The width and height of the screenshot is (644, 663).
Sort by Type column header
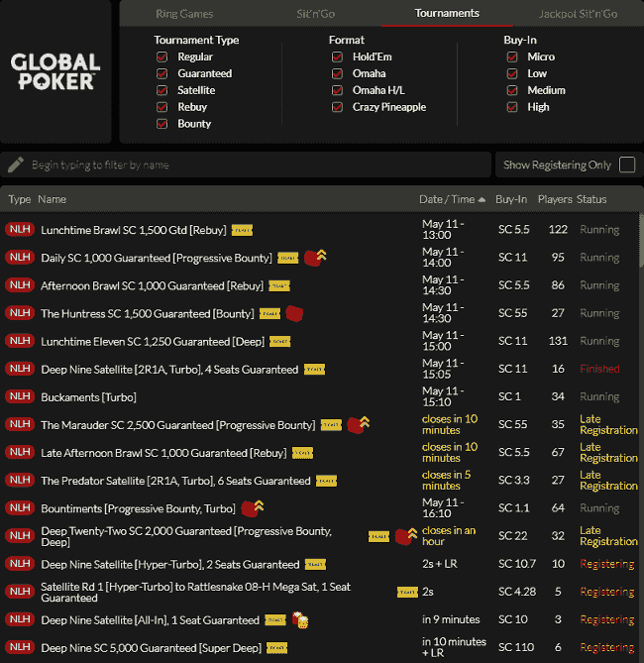[20, 199]
